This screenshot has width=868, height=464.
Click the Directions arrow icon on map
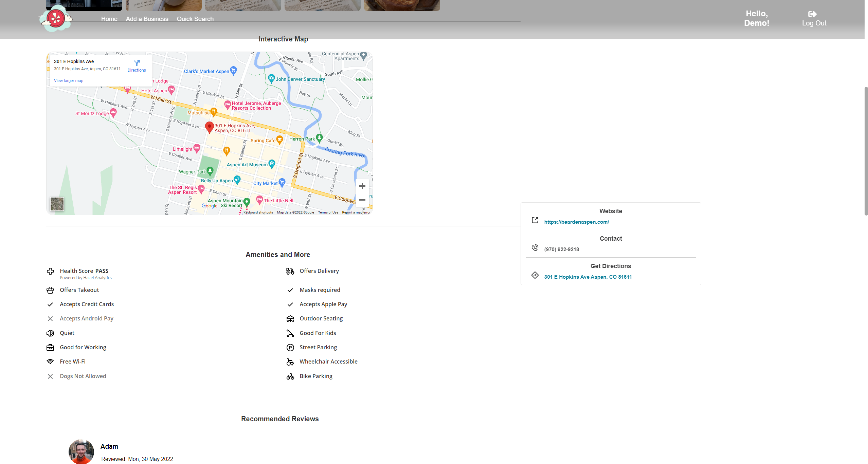tap(137, 63)
